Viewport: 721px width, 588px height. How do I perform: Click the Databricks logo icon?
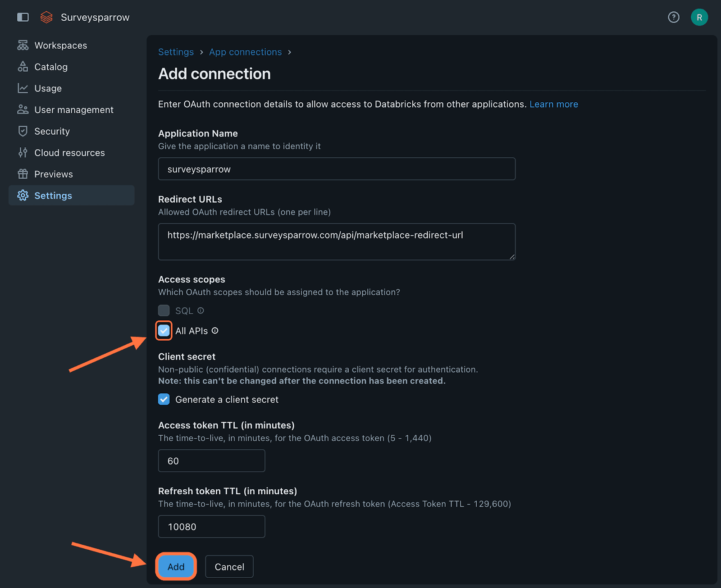46,17
